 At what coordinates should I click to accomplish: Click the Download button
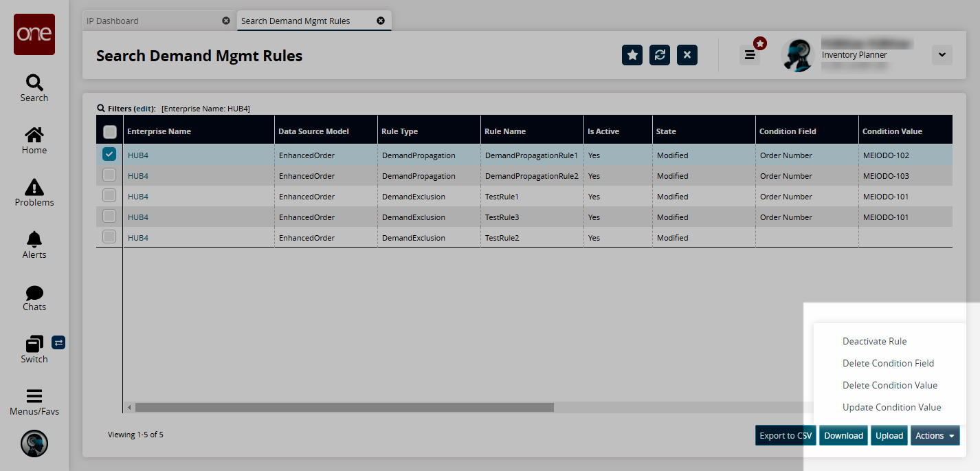843,435
